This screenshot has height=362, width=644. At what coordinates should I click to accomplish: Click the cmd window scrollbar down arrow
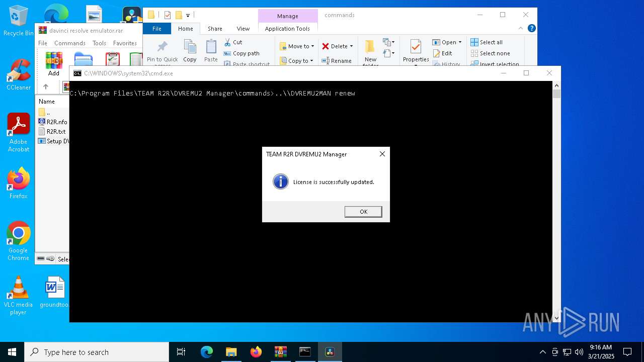pos(556,318)
